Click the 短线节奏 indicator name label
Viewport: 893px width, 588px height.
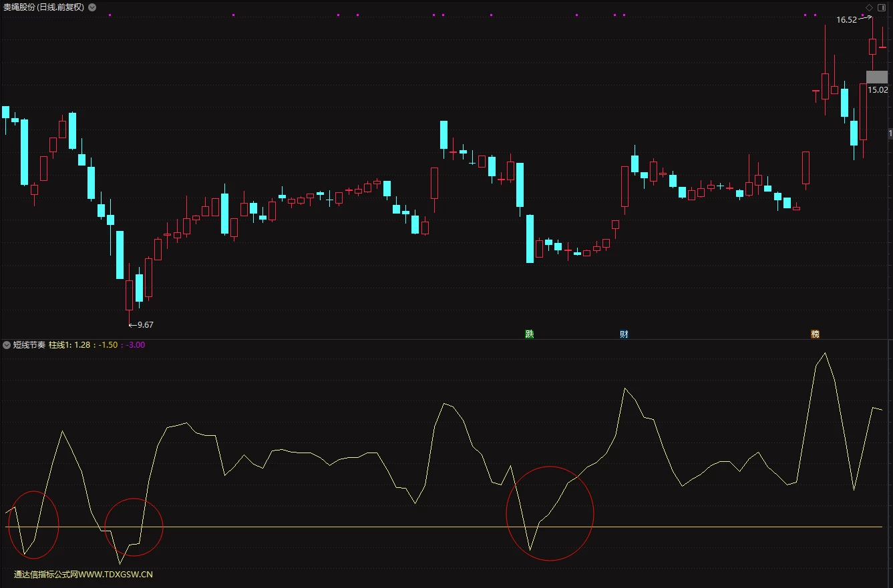[29, 345]
